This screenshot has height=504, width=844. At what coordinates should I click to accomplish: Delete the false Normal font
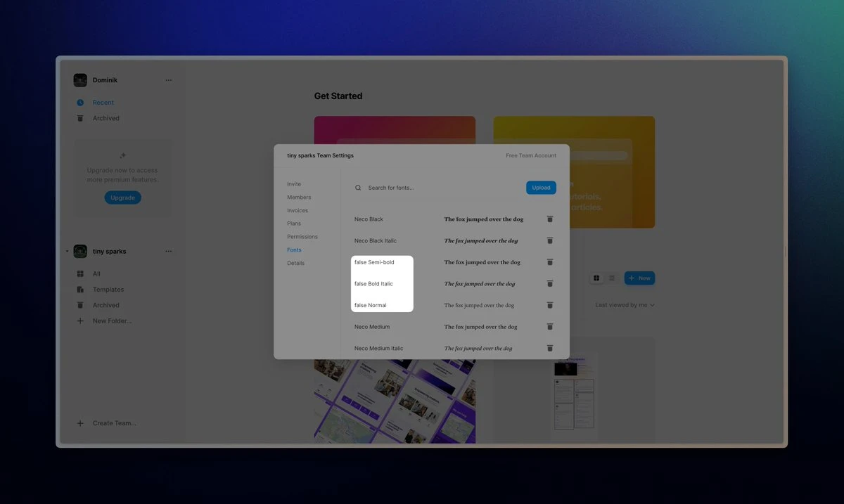tap(550, 305)
